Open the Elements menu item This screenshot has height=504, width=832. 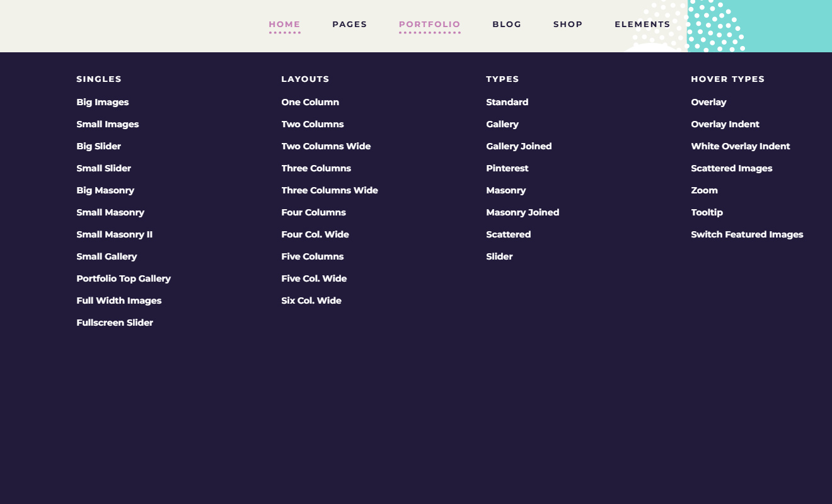tap(642, 25)
